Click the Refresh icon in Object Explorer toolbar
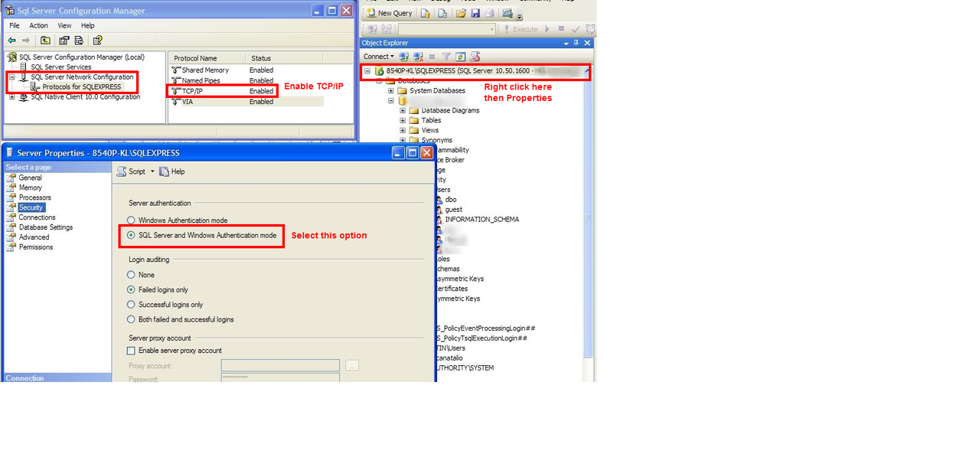 click(x=460, y=57)
